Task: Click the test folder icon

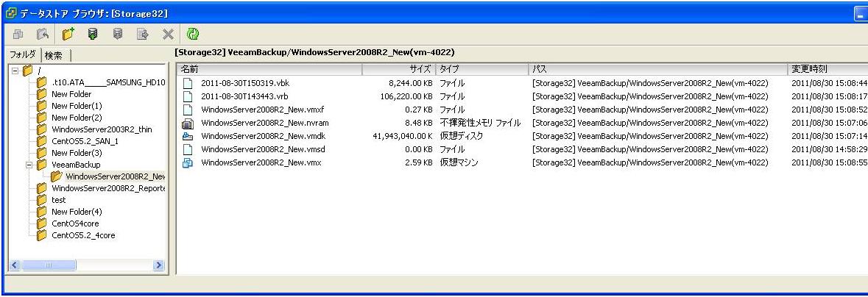Action: pyautogui.click(x=41, y=200)
